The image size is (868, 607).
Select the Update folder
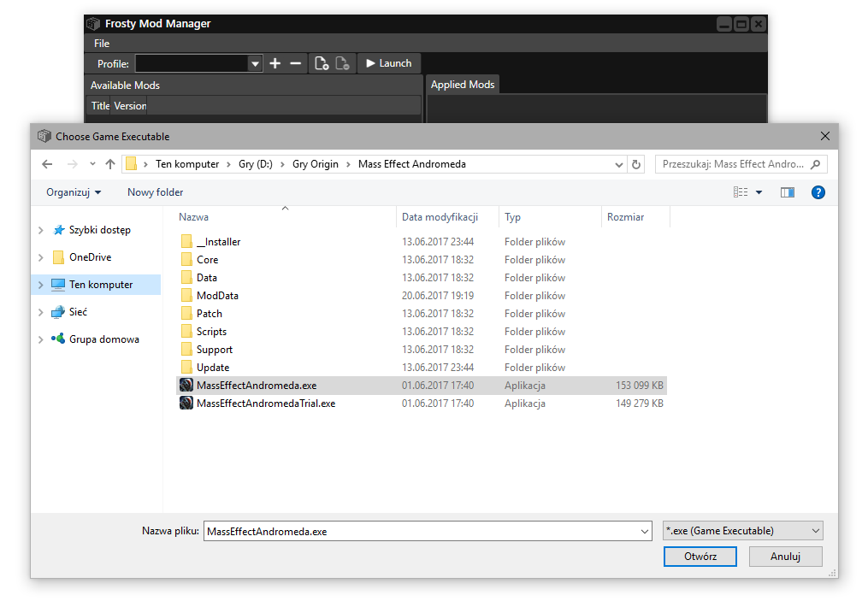[x=422, y=368]
